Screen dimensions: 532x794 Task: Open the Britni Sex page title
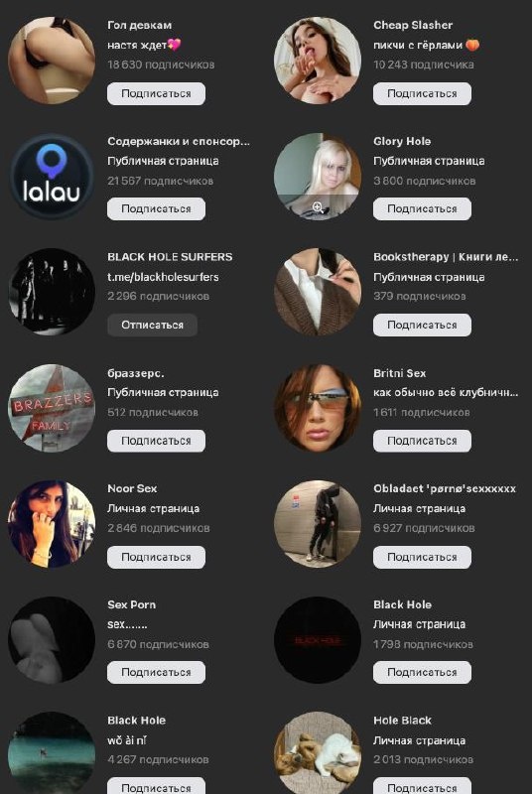tap(400, 373)
